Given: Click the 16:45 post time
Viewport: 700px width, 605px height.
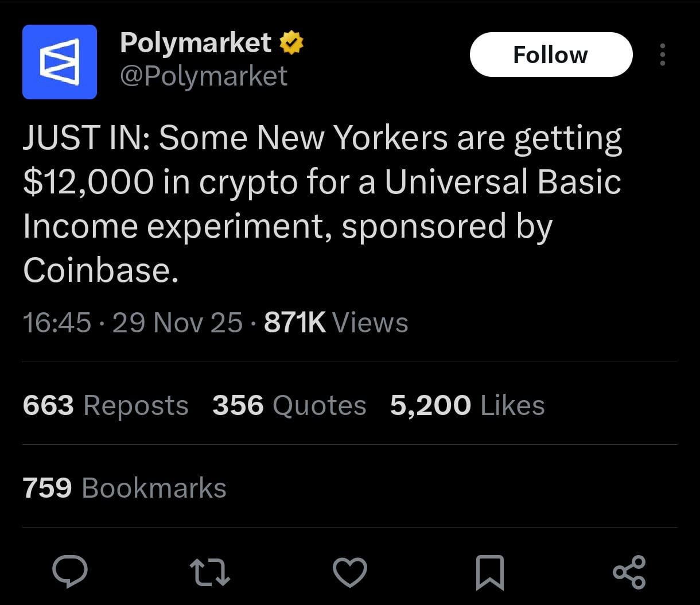Looking at the screenshot, I should (x=57, y=323).
